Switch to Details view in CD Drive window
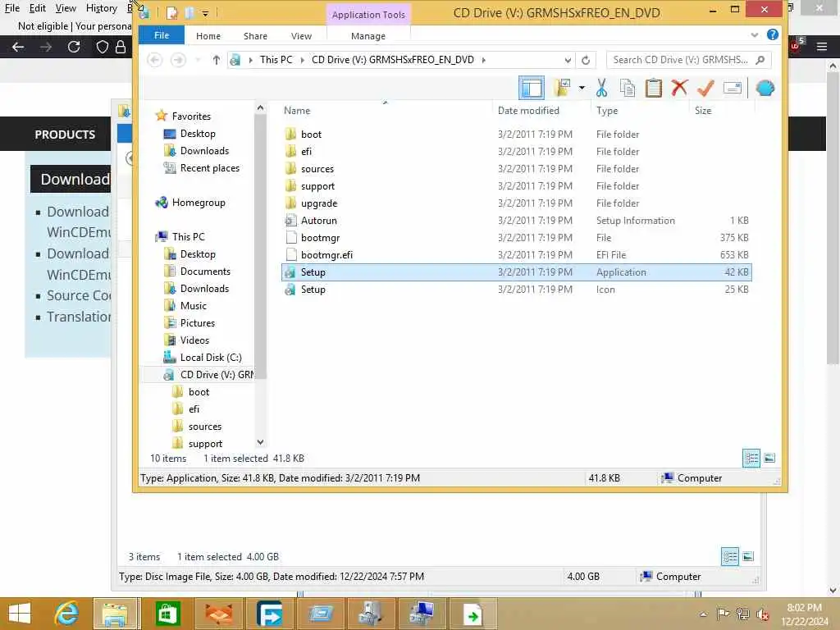 click(751, 458)
